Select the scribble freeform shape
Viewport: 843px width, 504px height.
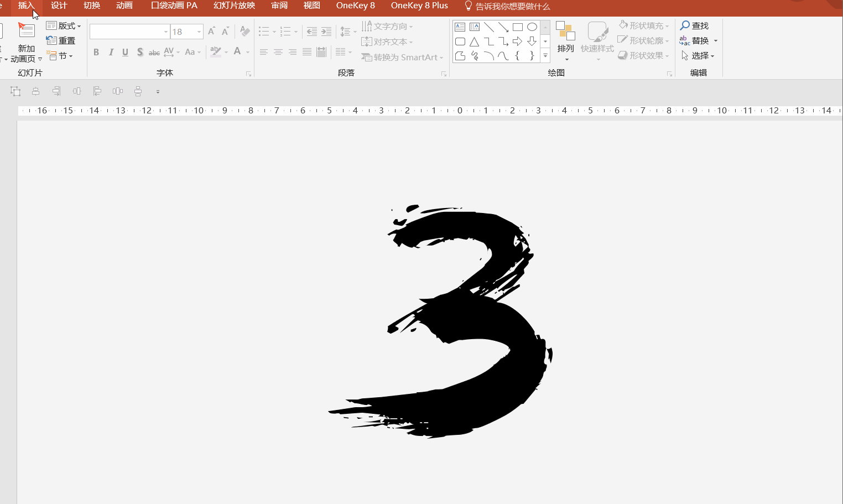(475, 56)
